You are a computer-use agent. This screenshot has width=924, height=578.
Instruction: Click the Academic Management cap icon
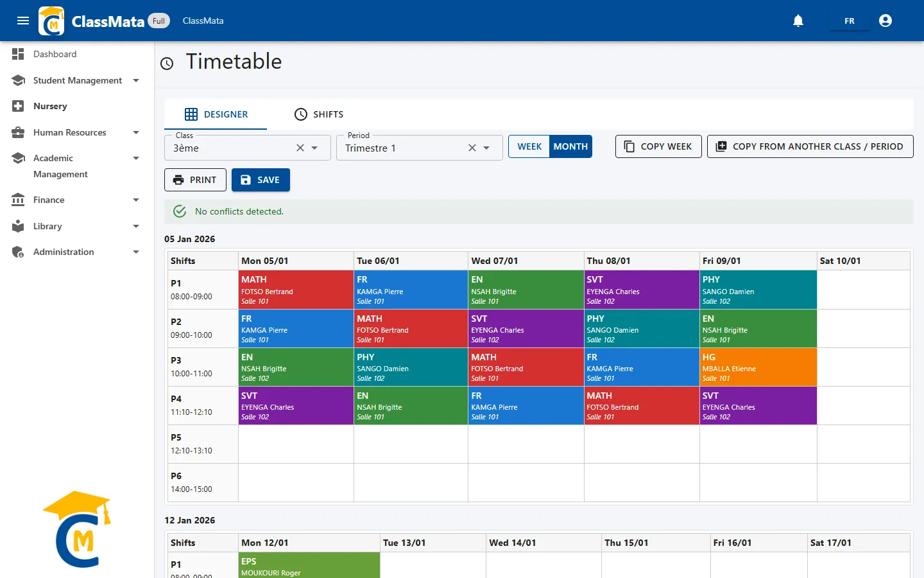(18, 158)
